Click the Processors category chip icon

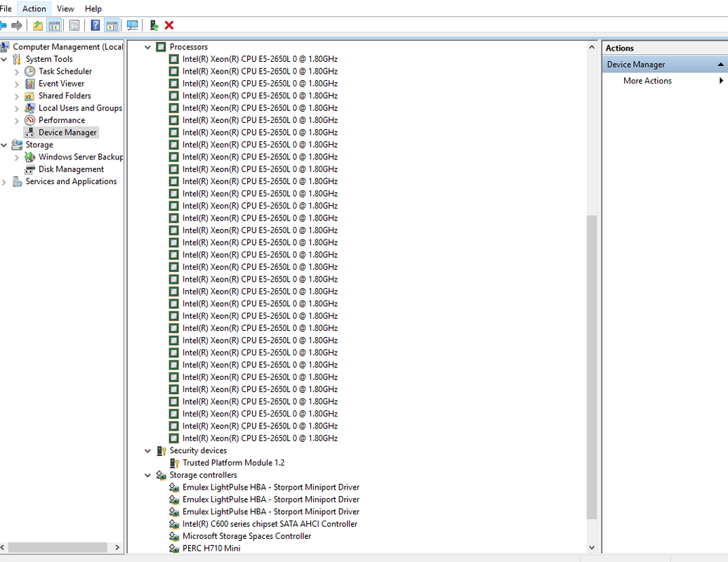161,47
